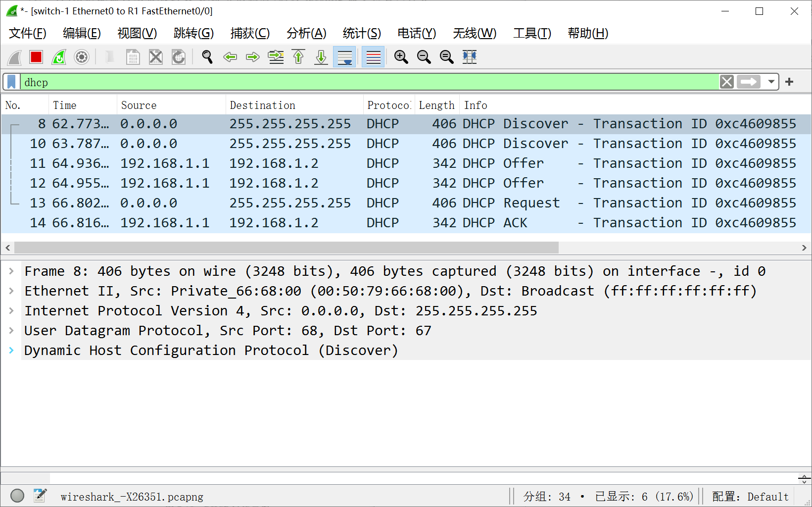
Task: Expand User Datagram Protocol item
Action: coord(11,330)
